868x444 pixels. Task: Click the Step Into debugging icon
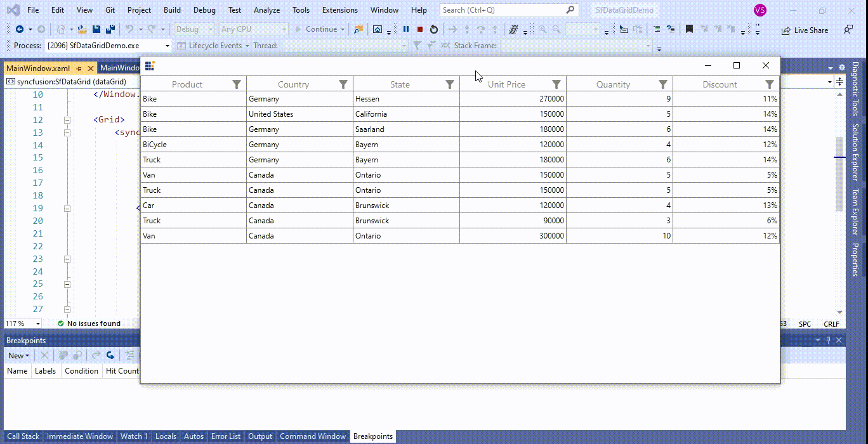point(468,29)
